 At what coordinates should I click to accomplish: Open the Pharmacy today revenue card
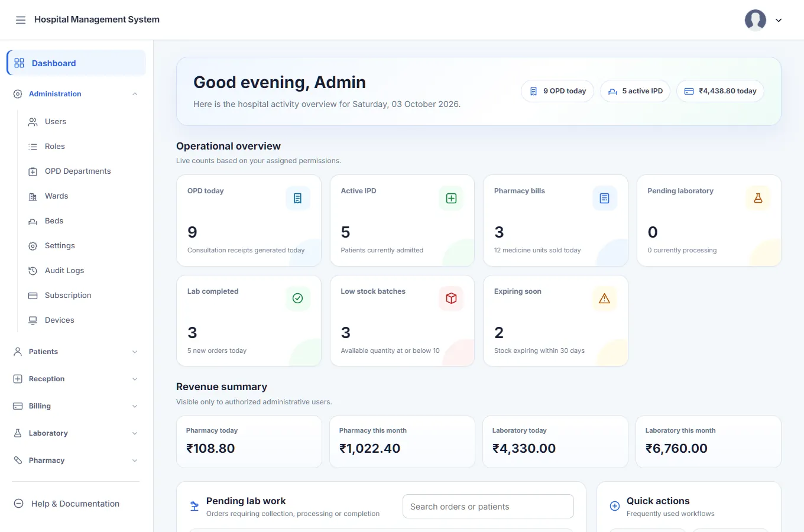(x=249, y=442)
